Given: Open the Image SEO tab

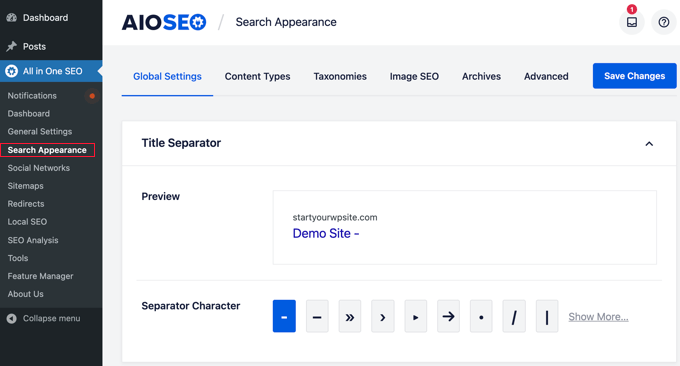Looking at the screenshot, I should [x=414, y=77].
